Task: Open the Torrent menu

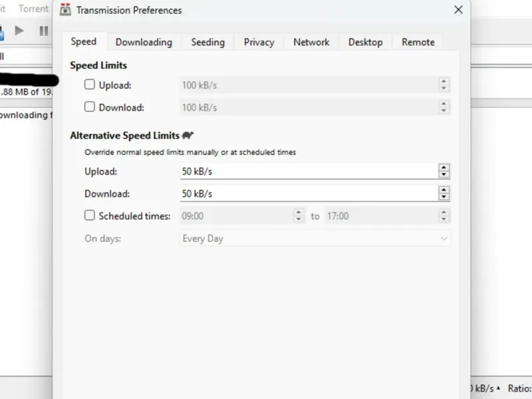Action: 33,9
